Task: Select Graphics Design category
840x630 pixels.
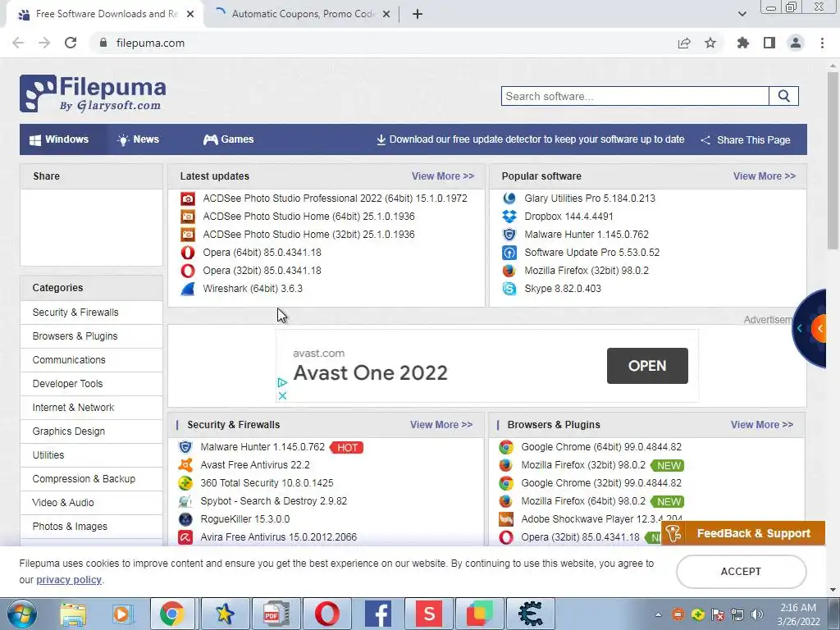Action: pos(91,431)
